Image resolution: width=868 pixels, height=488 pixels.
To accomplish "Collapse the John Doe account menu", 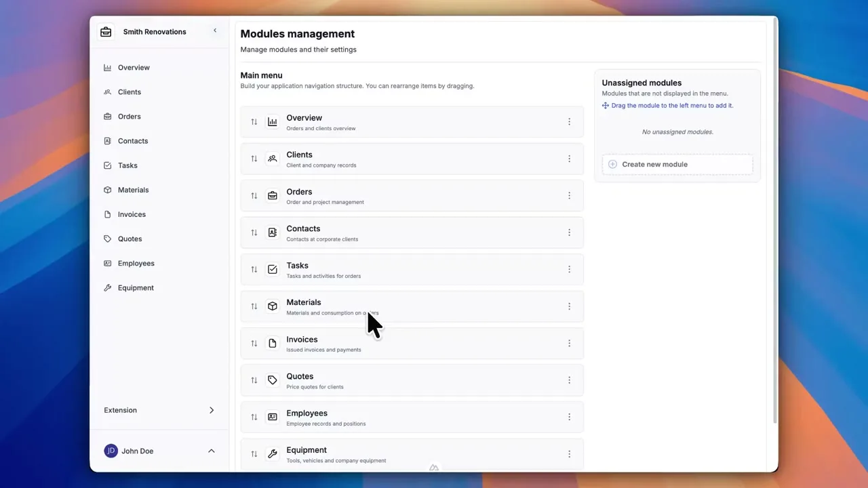I will pos(211,451).
